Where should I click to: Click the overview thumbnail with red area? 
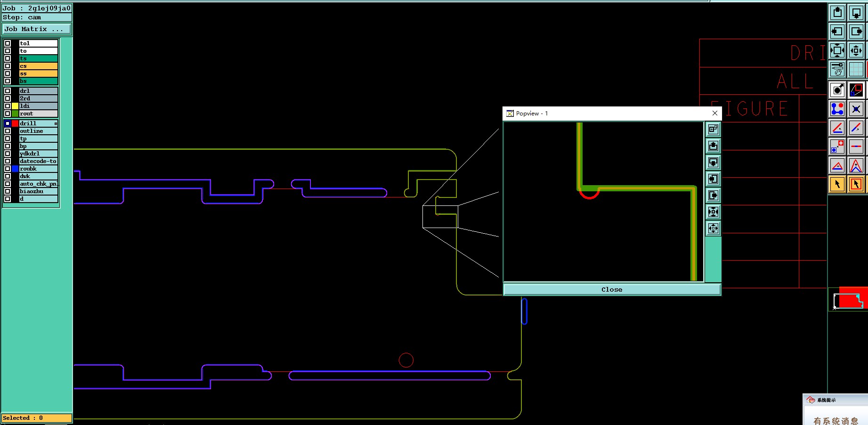pos(848,299)
